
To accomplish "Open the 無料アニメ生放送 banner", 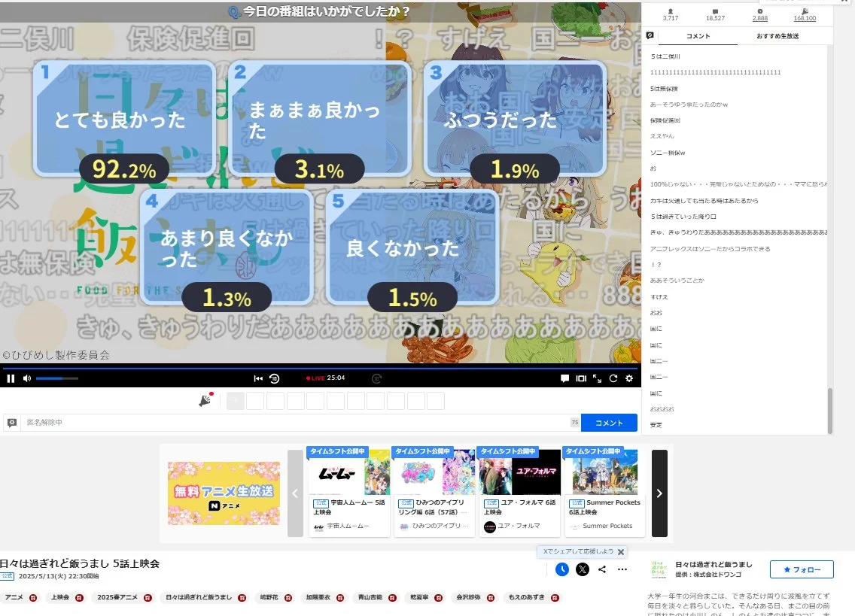I will tap(224, 493).
